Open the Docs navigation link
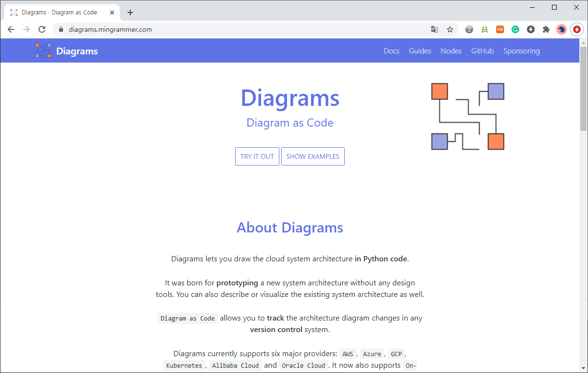 [x=391, y=51]
